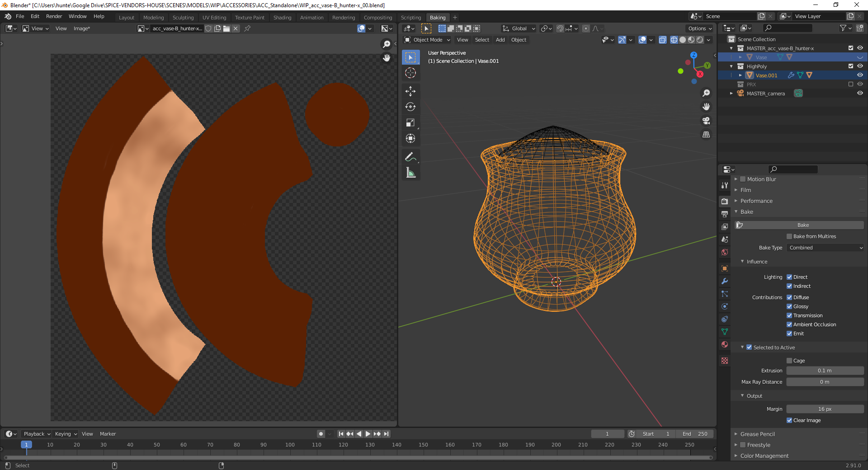Image resolution: width=868 pixels, height=470 pixels.
Task: Switch to orthographic grid view icon
Action: [x=706, y=135]
